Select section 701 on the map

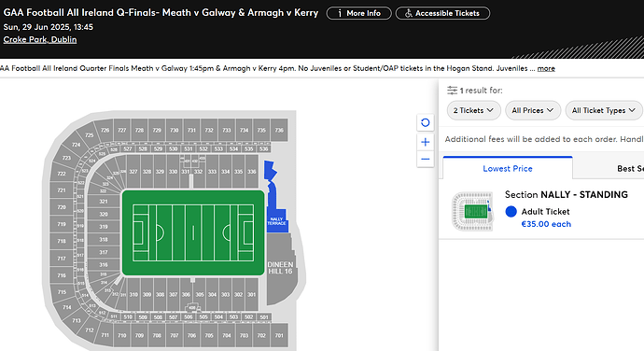point(279,335)
